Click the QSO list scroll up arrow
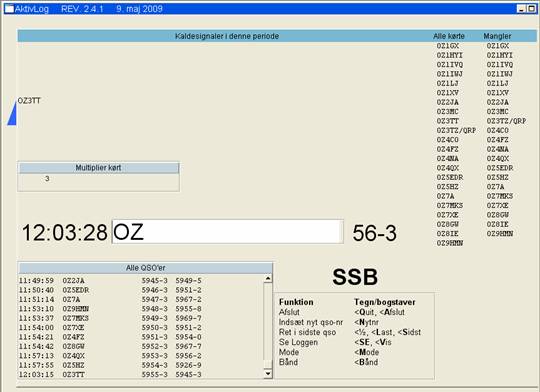 pyautogui.click(x=268, y=278)
